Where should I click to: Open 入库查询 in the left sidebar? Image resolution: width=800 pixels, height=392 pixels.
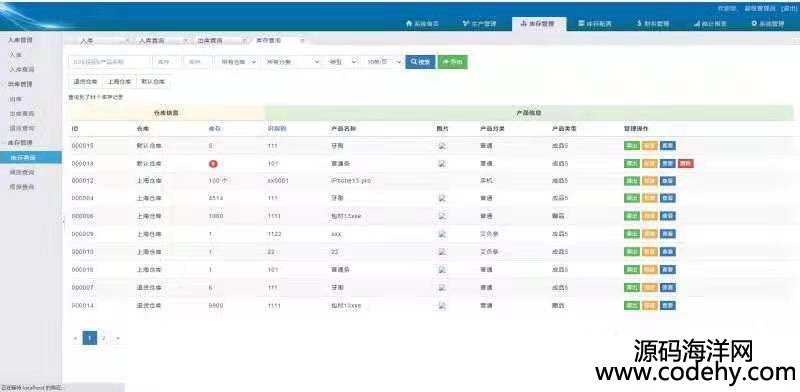(21, 69)
